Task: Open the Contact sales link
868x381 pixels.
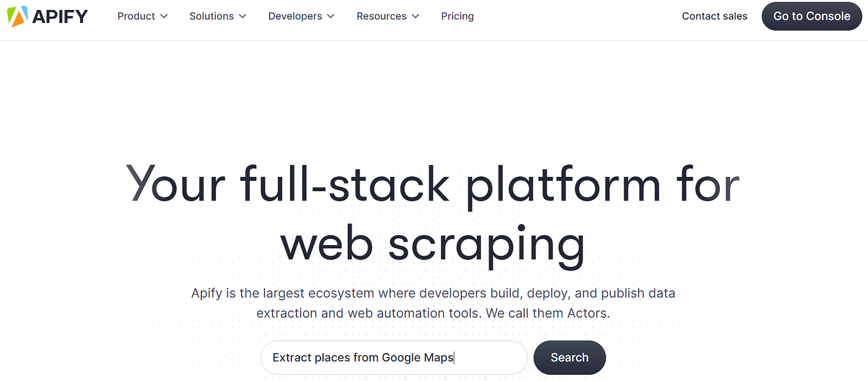Action: (715, 16)
